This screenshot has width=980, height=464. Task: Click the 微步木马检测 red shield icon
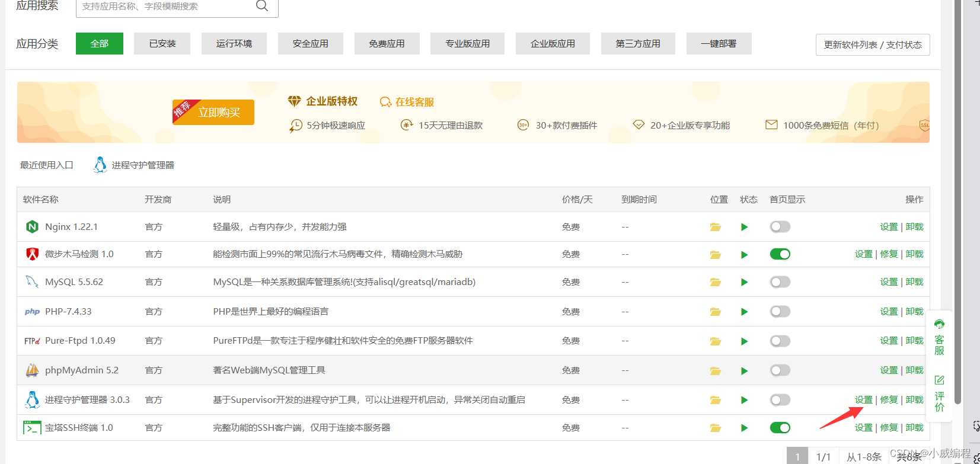tap(32, 254)
